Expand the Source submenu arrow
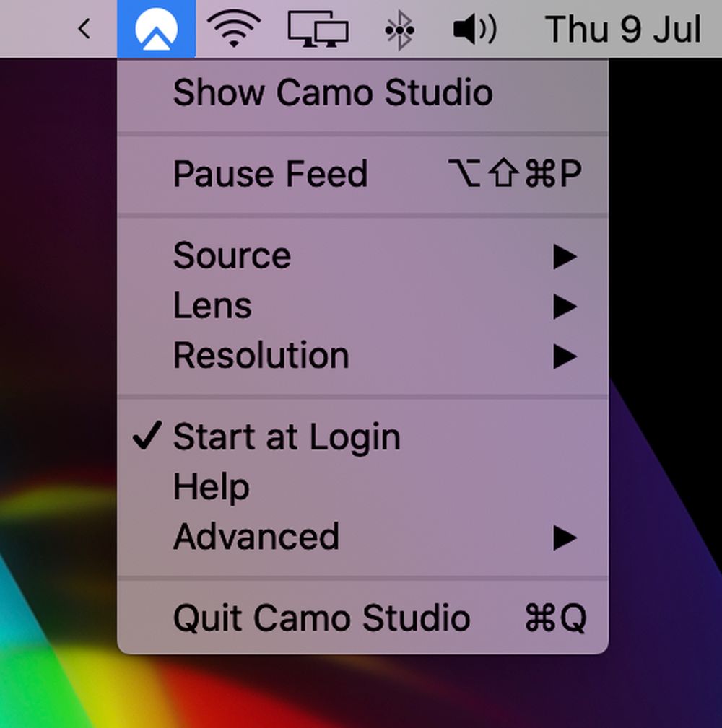Image resolution: width=722 pixels, height=728 pixels. [565, 257]
